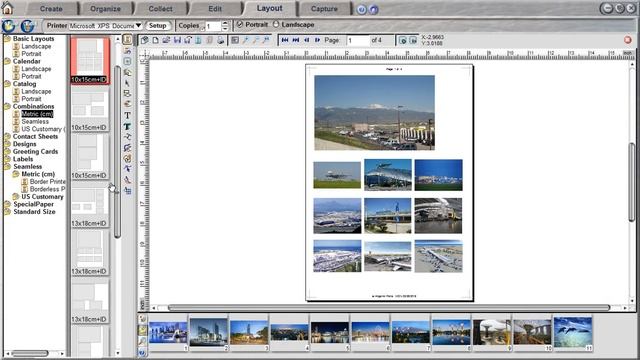Screen dimensions: 640x360
Task: Click the large mountain photo on page
Action: [x=374, y=113]
